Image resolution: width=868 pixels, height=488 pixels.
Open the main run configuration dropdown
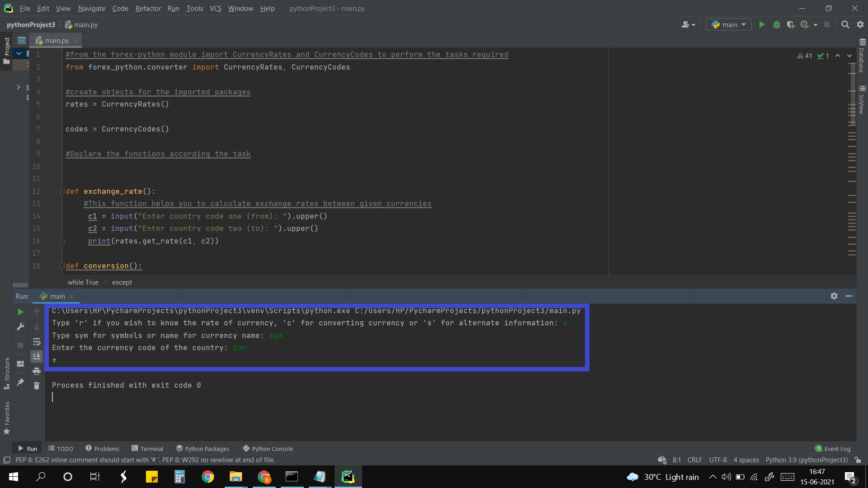pos(729,24)
